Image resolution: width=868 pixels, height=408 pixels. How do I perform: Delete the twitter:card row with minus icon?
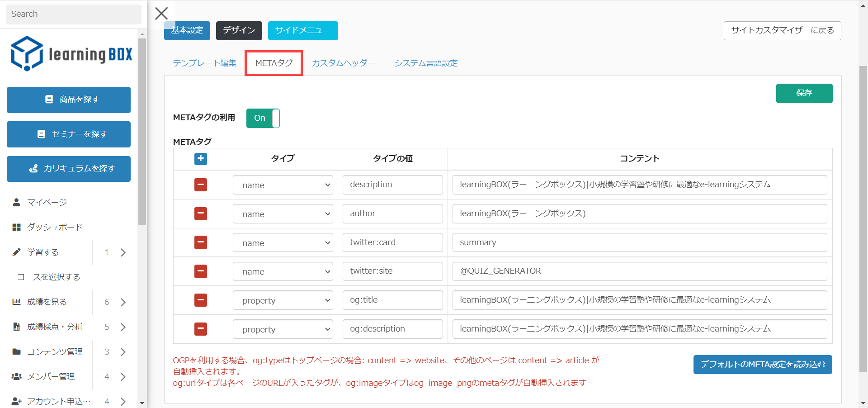tap(201, 242)
